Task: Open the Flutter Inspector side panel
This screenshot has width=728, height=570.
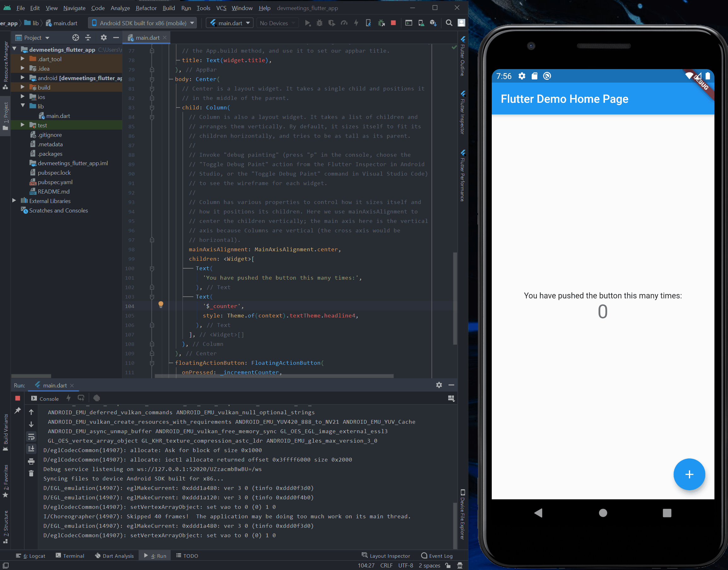Action: pos(462,113)
